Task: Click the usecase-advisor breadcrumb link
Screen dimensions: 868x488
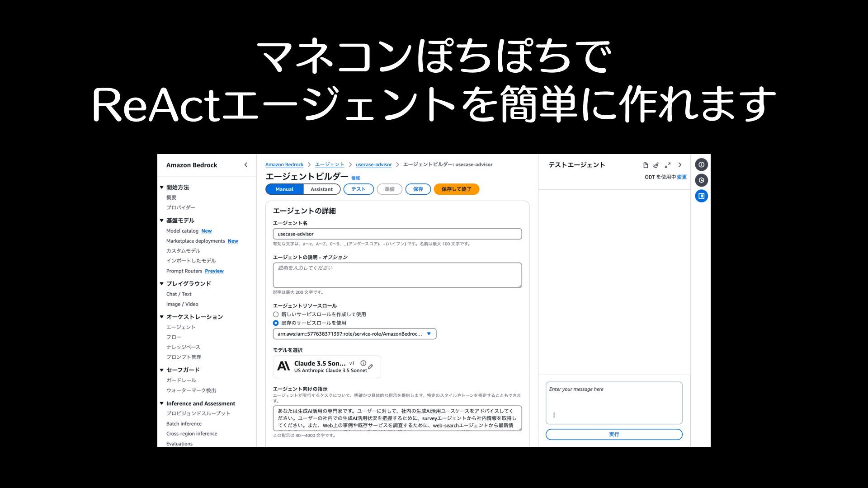Action: click(x=373, y=164)
